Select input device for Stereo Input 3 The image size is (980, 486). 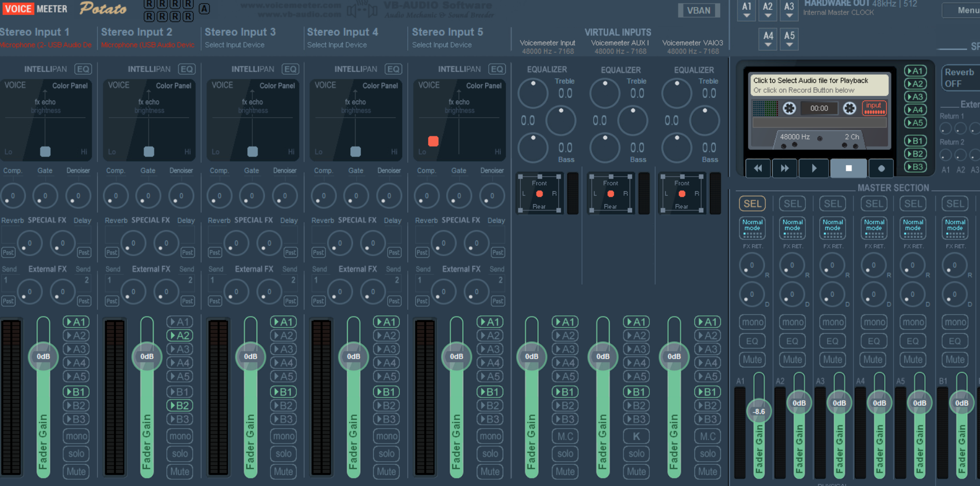pos(234,45)
